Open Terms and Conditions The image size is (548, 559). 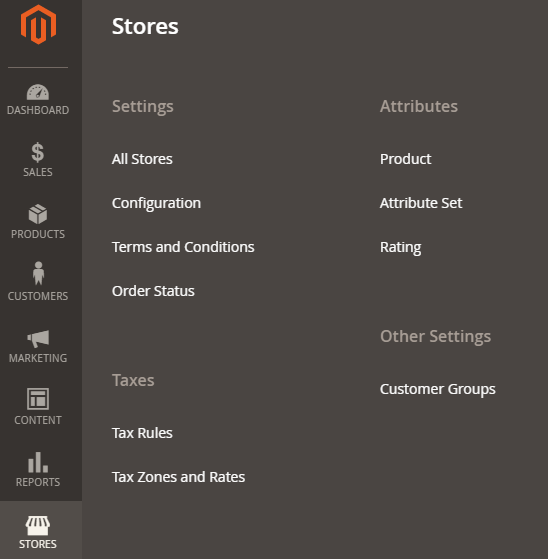[x=183, y=247]
